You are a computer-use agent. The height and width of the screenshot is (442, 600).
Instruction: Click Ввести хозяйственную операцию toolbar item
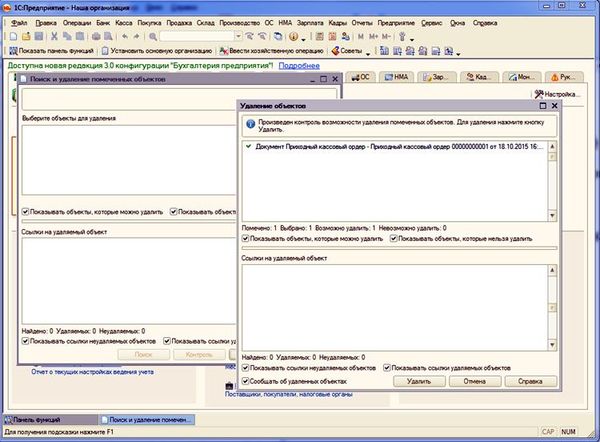pos(271,51)
